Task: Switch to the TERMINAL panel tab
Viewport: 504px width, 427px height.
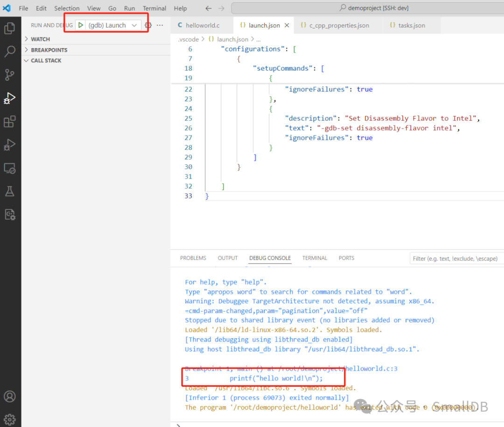Action: (x=315, y=258)
